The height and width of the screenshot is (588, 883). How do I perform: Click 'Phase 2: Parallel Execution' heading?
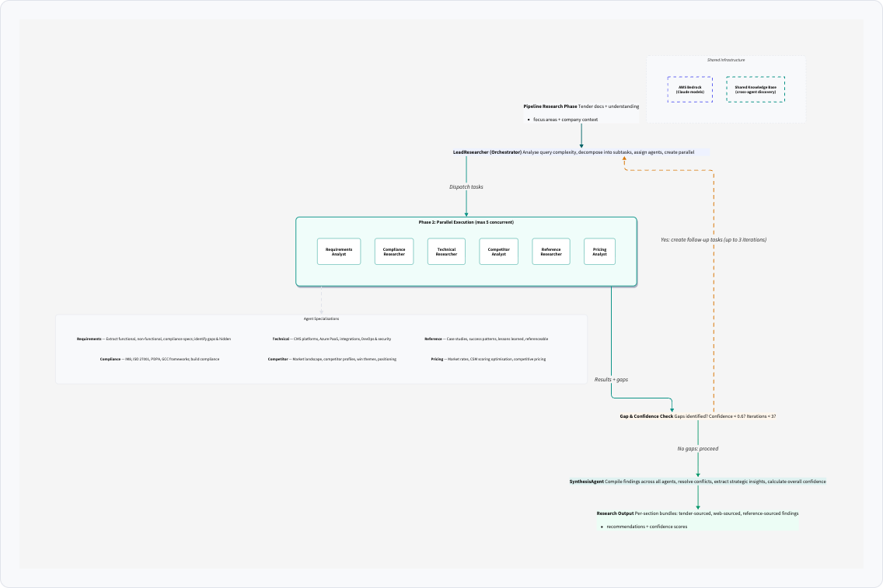(466, 222)
